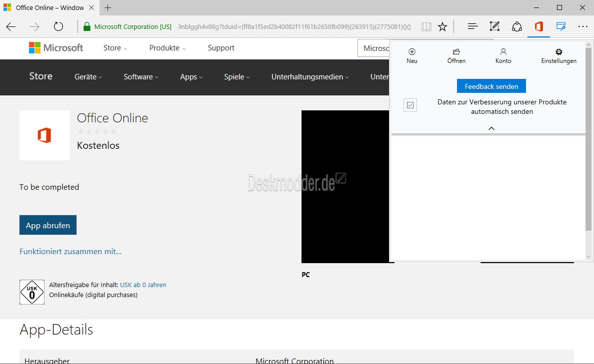Click the App-Details heading
Image resolution: width=594 pixels, height=364 pixels.
(56, 330)
